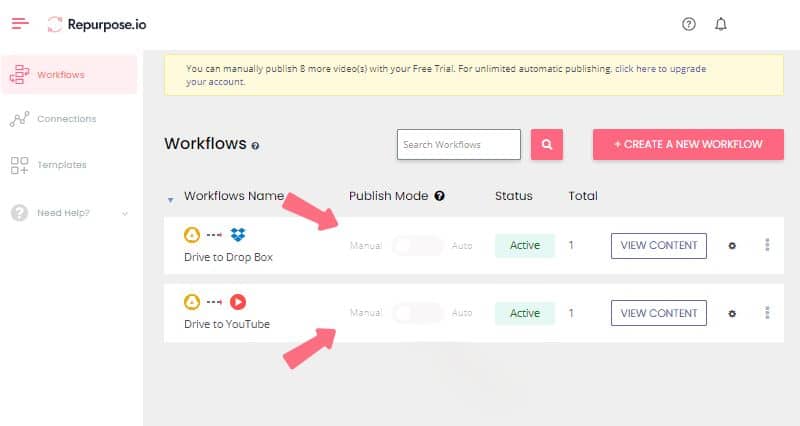
Task: Click Auto label for Drive to YouTube
Action: tap(462, 313)
